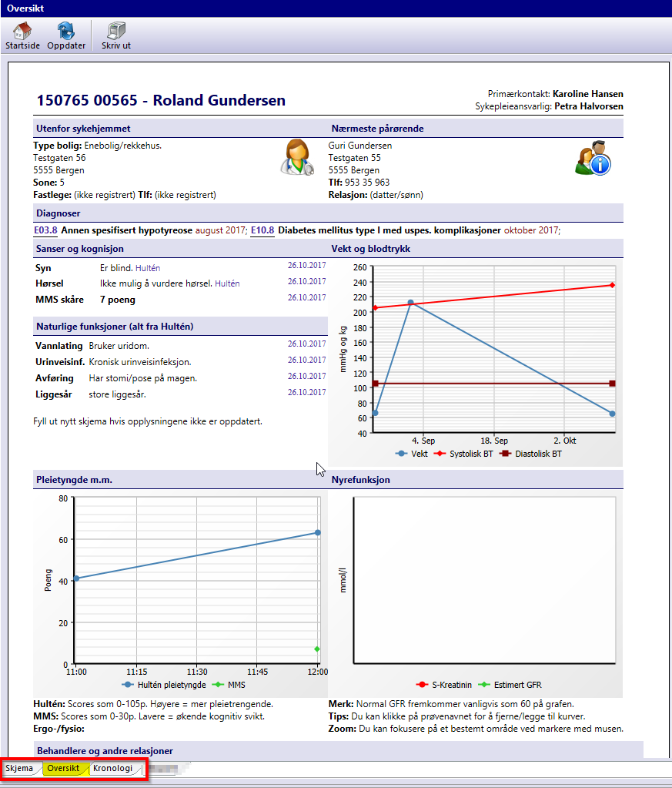
Task: Click the doctor icon beside Utenfor sykehjemmet address
Action: 297,158
